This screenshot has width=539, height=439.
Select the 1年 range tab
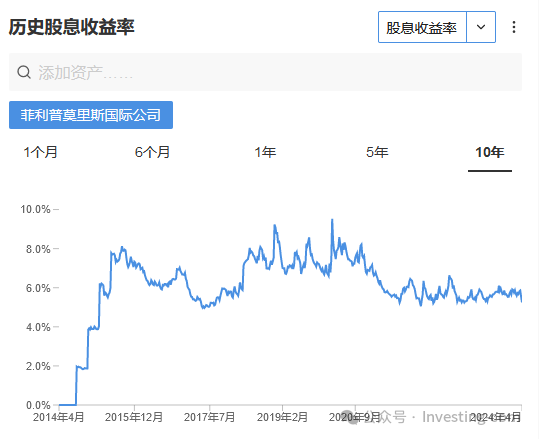tap(265, 152)
